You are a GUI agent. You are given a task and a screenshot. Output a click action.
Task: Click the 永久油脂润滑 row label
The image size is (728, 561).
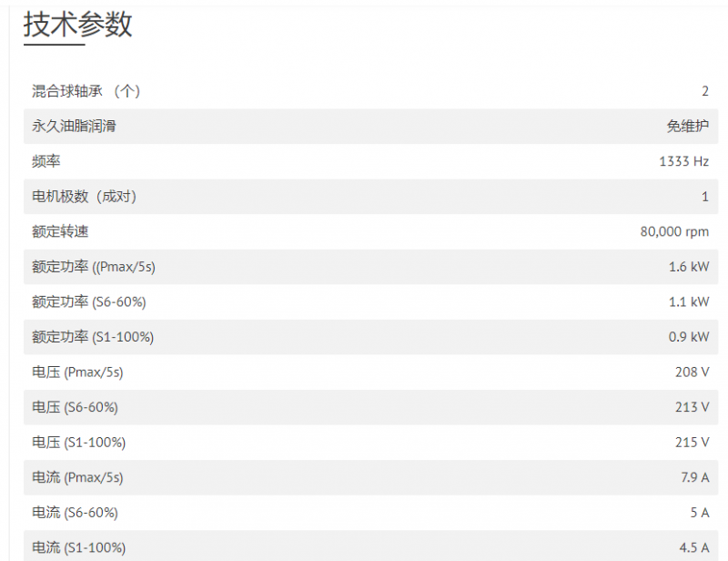pyautogui.click(x=74, y=126)
